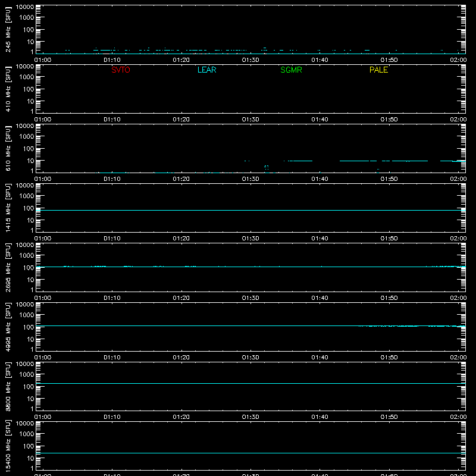Select the 1415 MHz [SFU] axis title
The image size is (476, 476).
(8, 208)
